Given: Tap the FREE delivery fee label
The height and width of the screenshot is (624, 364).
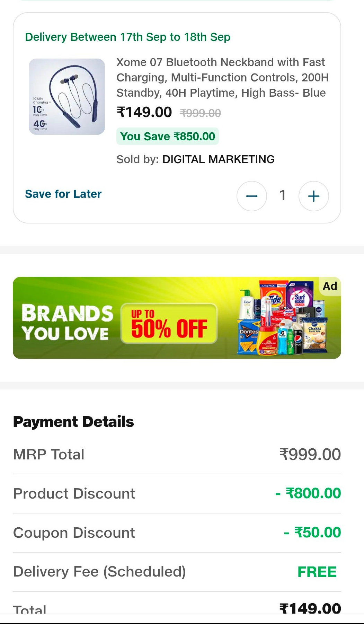Looking at the screenshot, I should click(x=317, y=572).
